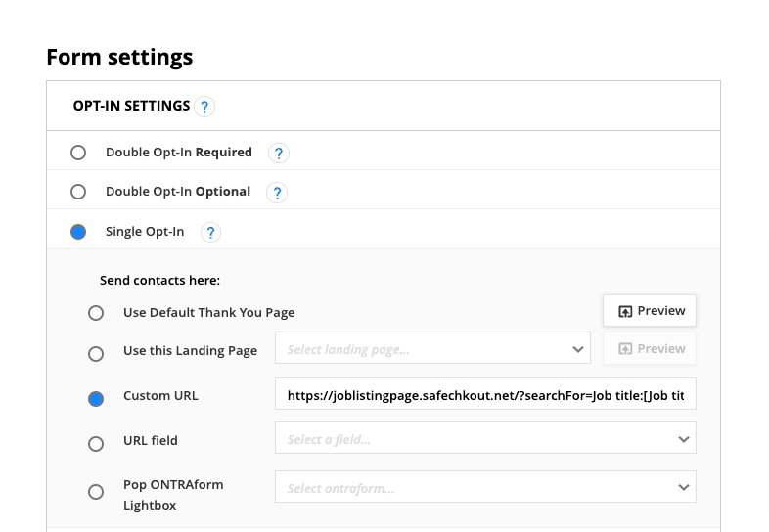This screenshot has height=532, width=769.
Task: Click the disabled landing page Preview button
Action: coord(650,349)
